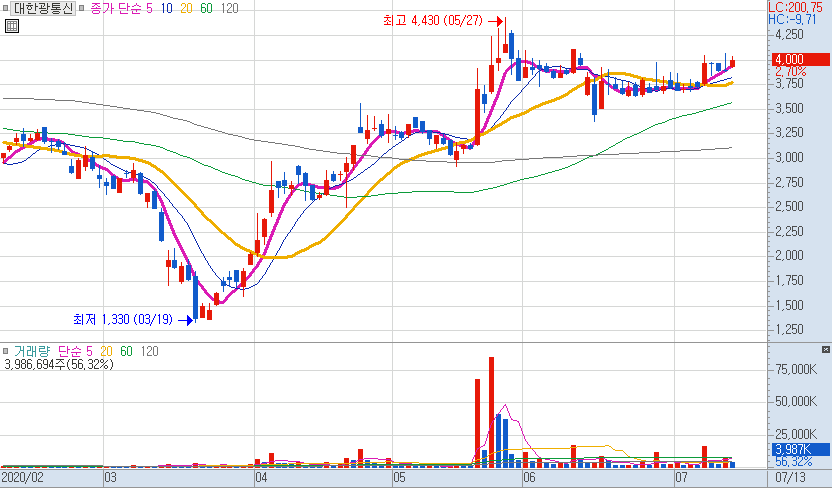
Task: Click the 2,500 price axis label
Action: click(790, 206)
